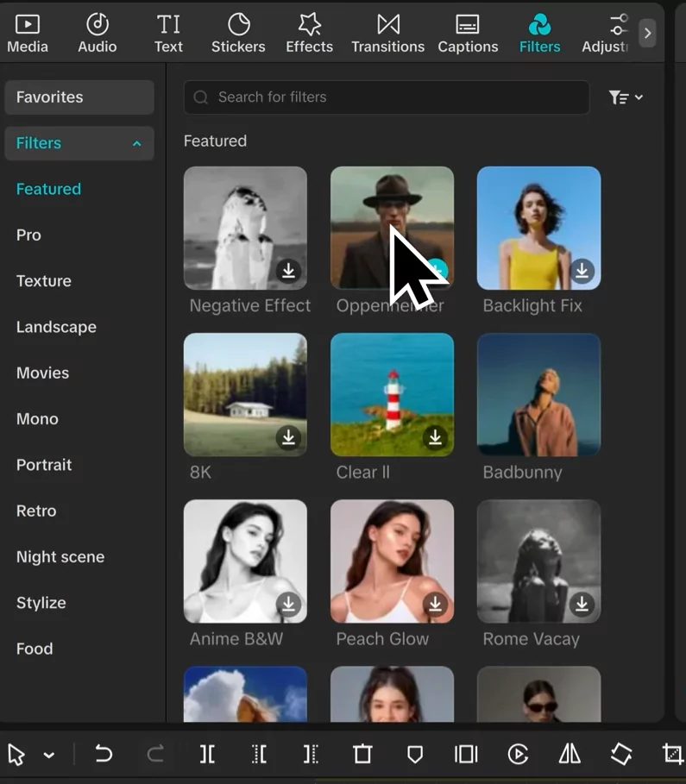Switch to the Transitions tab
The height and width of the screenshot is (784, 686).
coord(387,34)
